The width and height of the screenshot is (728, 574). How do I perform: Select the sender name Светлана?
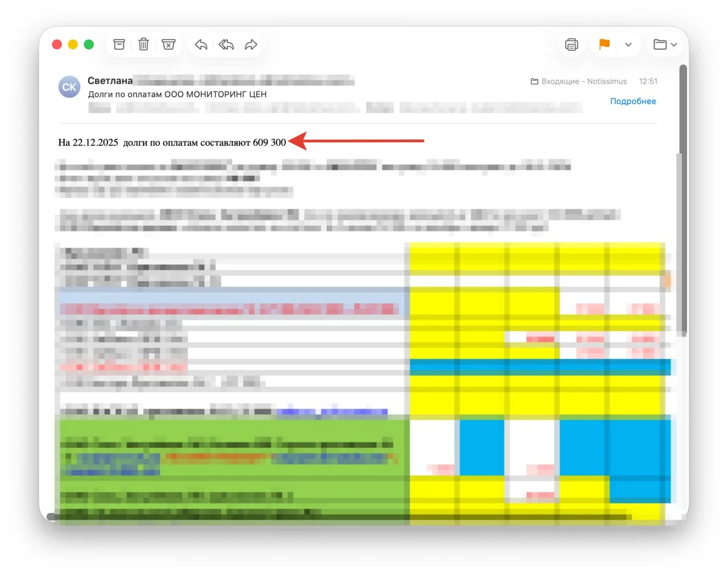[110, 81]
